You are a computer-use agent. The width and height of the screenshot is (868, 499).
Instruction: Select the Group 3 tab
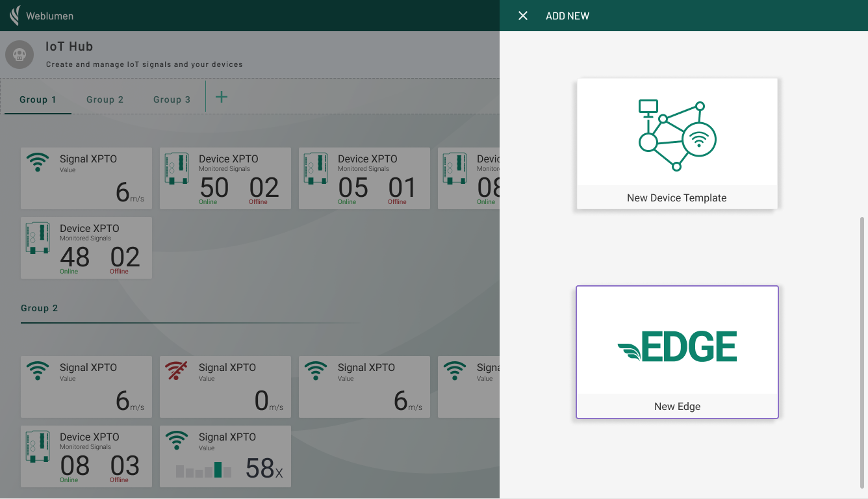(x=172, y=99)
